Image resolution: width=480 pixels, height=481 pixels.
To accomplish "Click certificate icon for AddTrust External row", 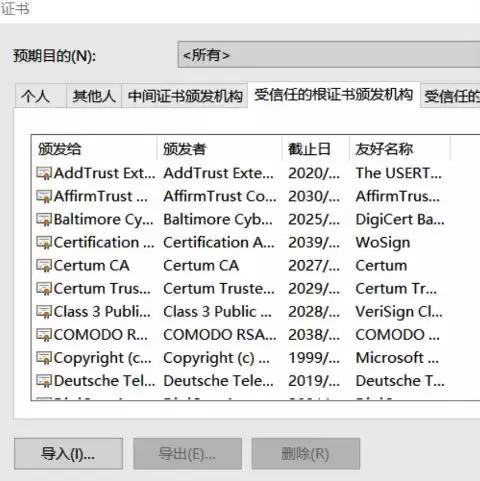I will 44,173.
